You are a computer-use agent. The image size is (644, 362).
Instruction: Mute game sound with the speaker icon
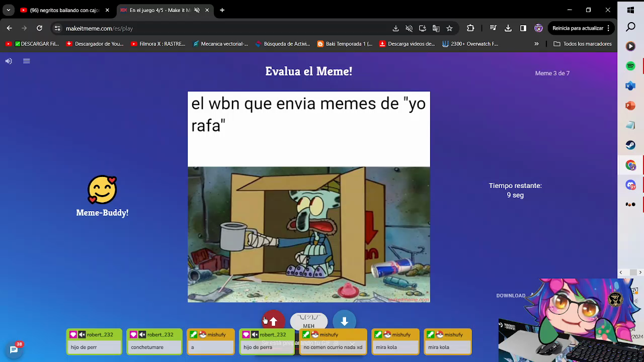pos(9,61)
